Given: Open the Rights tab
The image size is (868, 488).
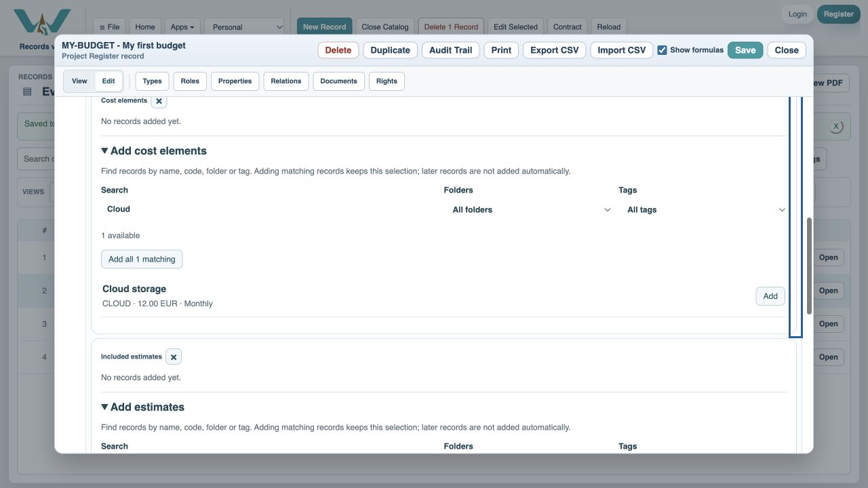Looking at the screenshot, I should click(387, 81).
